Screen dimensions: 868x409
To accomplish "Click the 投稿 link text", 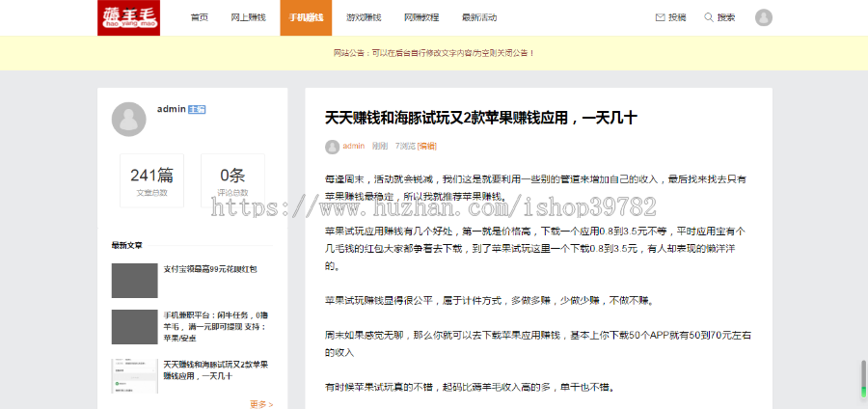I will [677, 17].
